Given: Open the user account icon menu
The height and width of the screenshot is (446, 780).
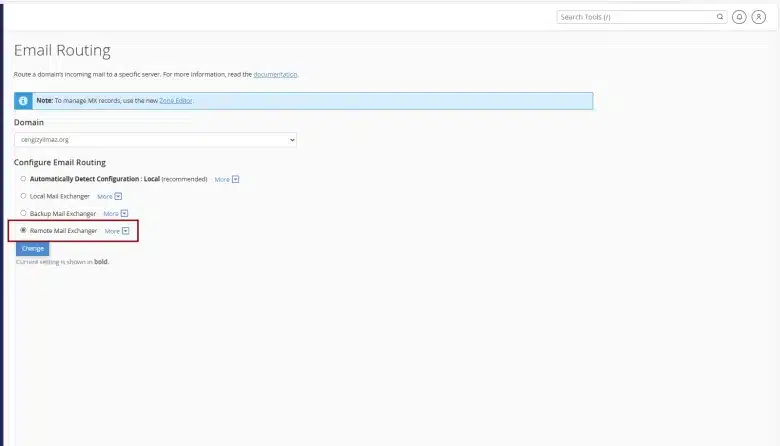Looking at the screenshot, I should click(x=758, y=17).
